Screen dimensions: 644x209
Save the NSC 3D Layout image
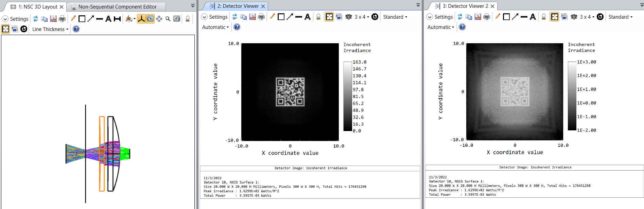click(53, 19)
